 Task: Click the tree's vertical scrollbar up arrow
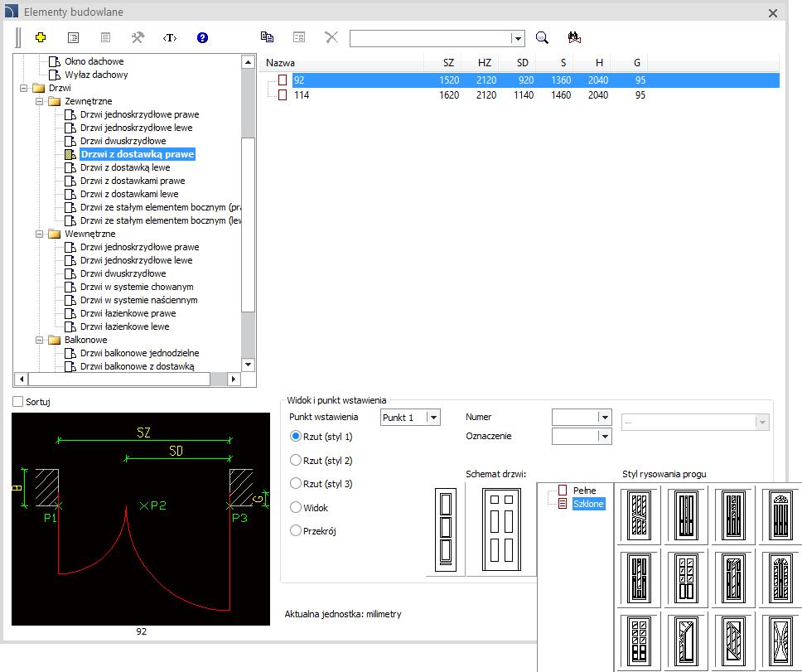(248, 62)
